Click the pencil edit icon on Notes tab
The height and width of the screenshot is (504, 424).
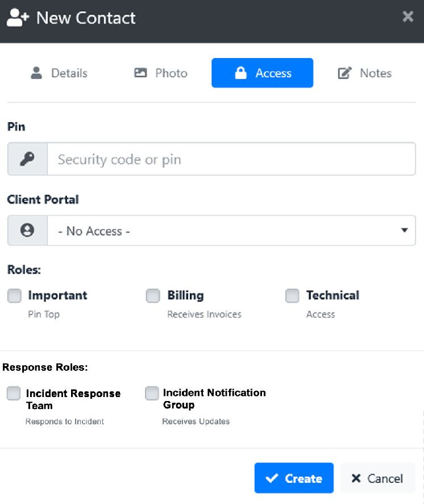tap(344, 73)
